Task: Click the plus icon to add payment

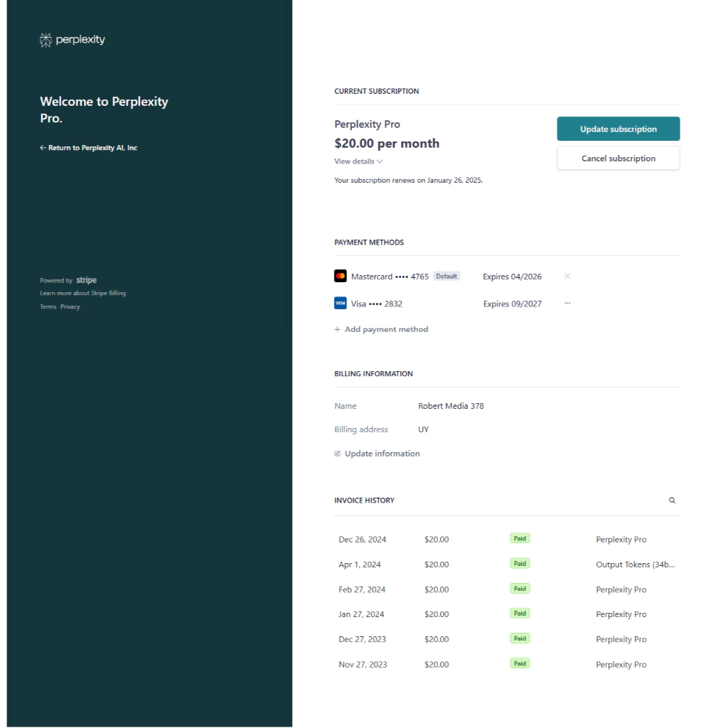Action: (338, 330)
